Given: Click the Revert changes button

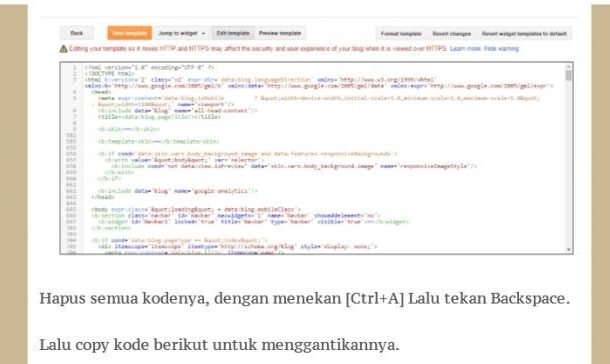Looking at the screenshot, I should [x=452, y=34].
